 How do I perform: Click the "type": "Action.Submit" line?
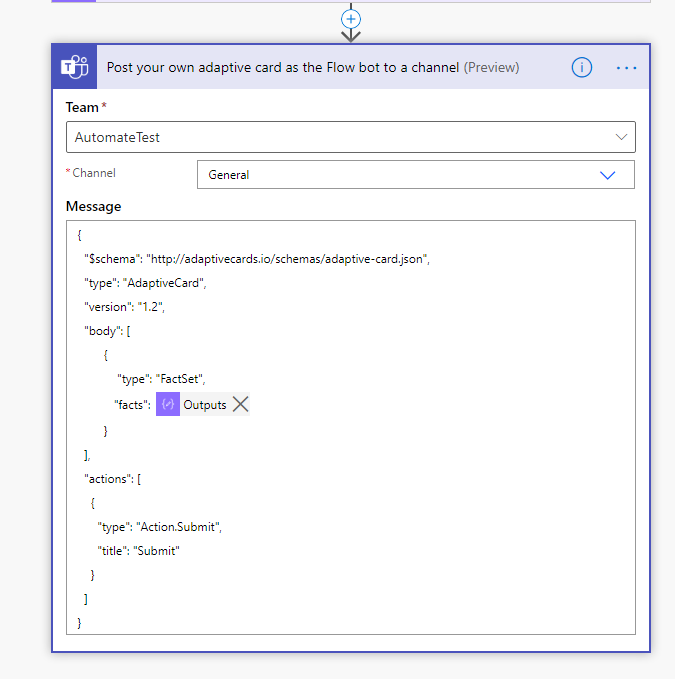(159, 527)
